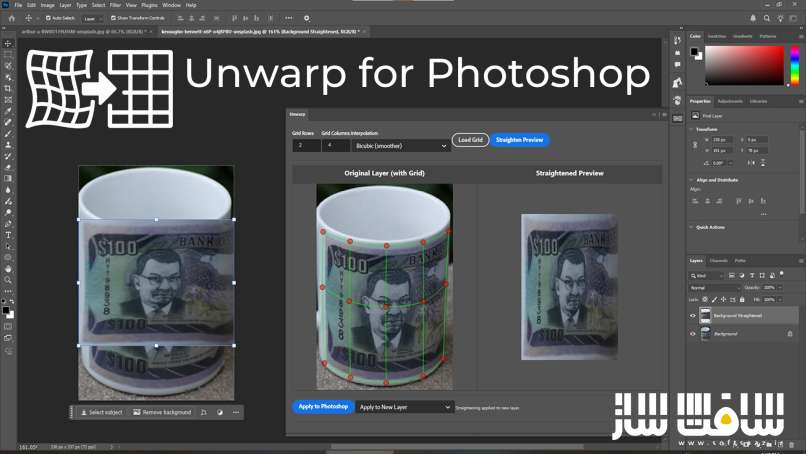The width and height of the screenshot is (806, 454).
Task: Click the Straighten Preview button
Action: pyautogui.click(x=519, y=140)
